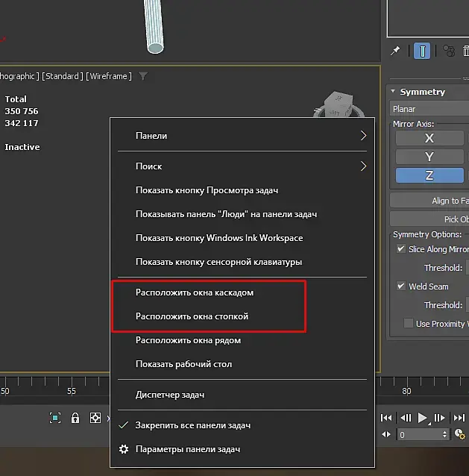Open Диспетчер задач from the menu
The width and height of the screenshot is (469, 476).
point(242,395)
